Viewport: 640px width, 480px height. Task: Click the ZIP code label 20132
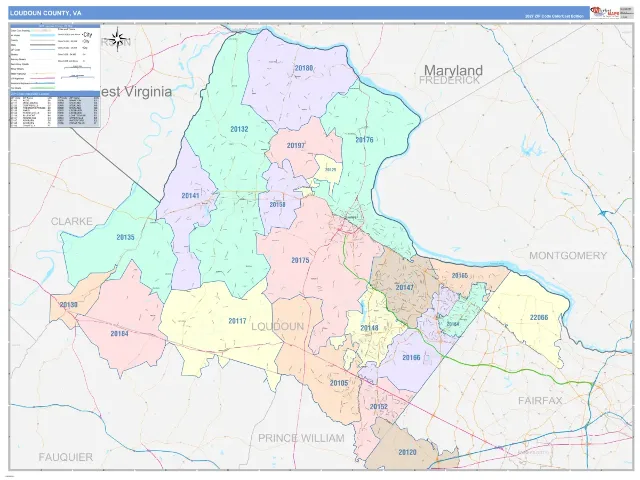pos(239,129)
